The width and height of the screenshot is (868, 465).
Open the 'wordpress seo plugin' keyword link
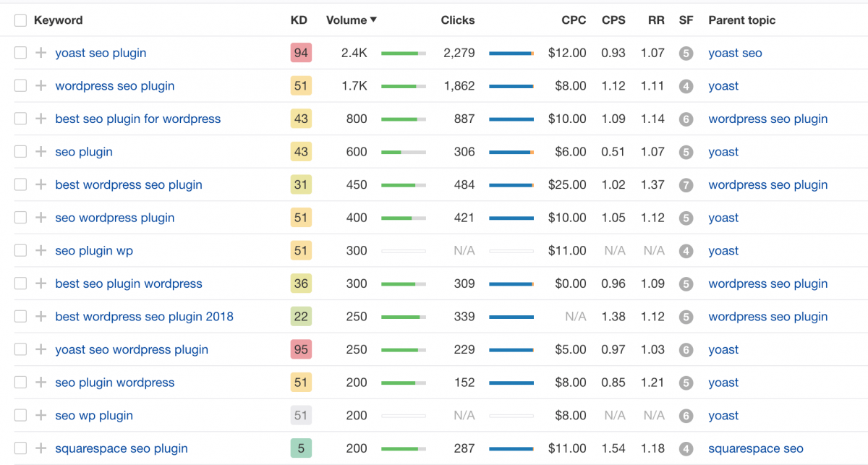click(115, 86)
